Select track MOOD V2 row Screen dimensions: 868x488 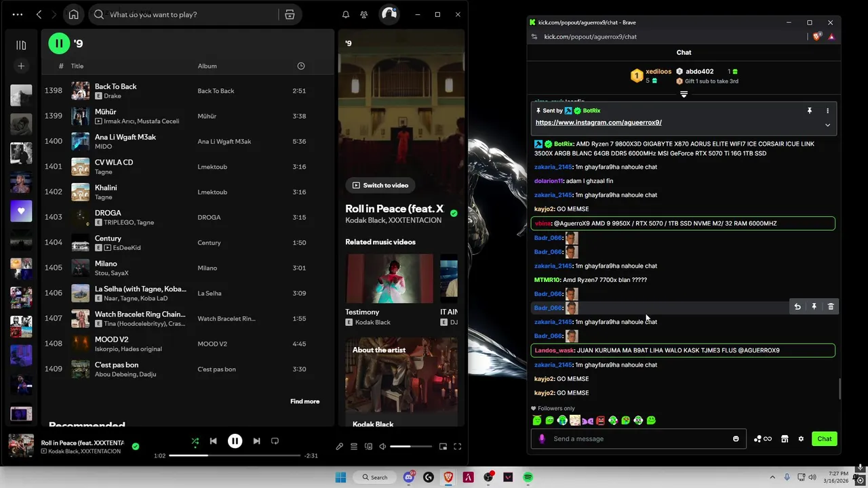(x=188, y=344)
